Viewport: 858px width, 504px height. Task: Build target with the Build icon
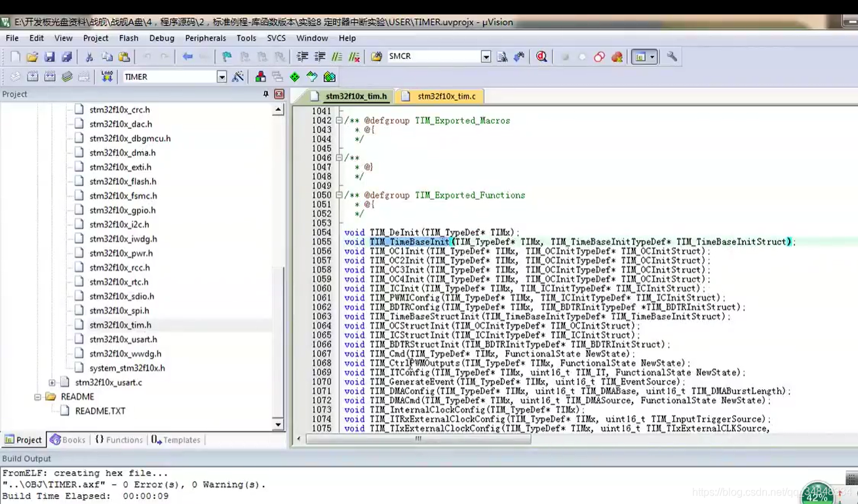(x=32, y=77)
